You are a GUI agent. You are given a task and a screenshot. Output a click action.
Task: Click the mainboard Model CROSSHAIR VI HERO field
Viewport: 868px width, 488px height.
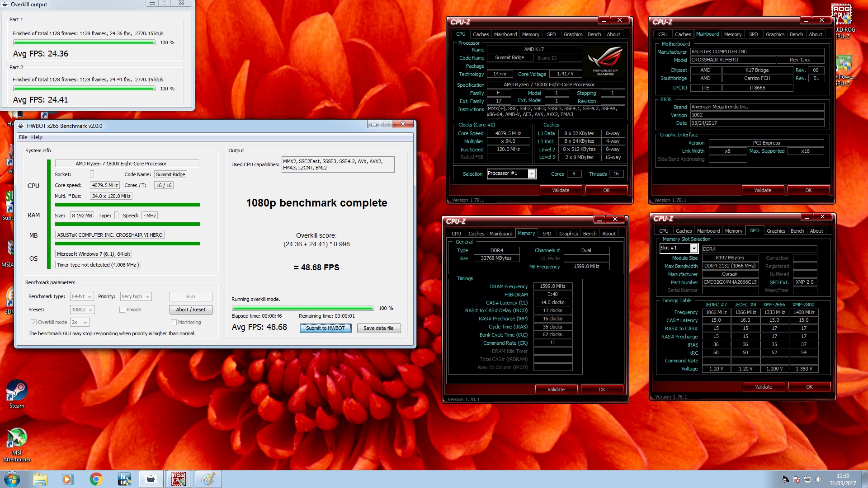[x=733, y=60]
